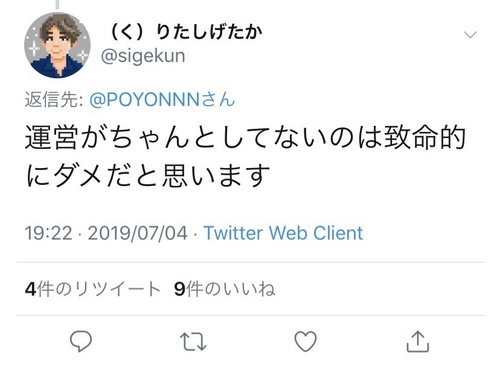Image resolution: width=500 pixels, height=365 pixels.
Task: Click the Twitter Web Client source link
Action: 283,233
